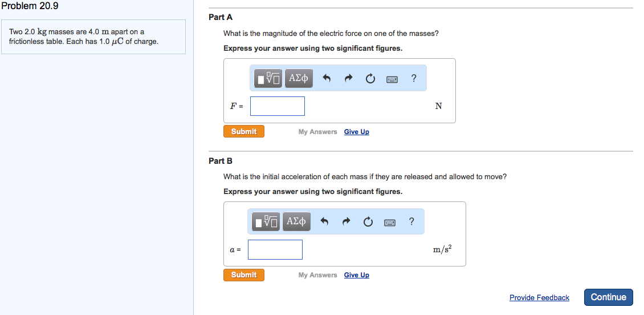Reset the Part A answer field
Viewport: 644px width, 315px height.
(x=370, y=79)
